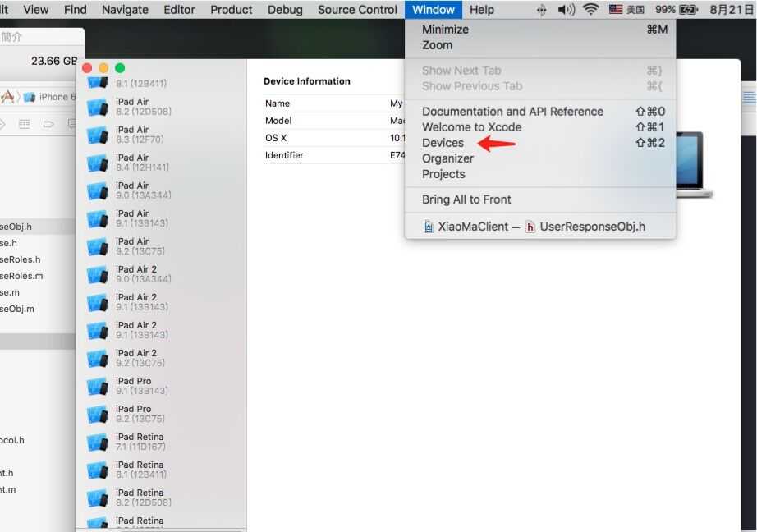Select the iPad Retina 8.1 (12B411) row
The width and height of the screenshot is (757, 532).
click(161, 470)
